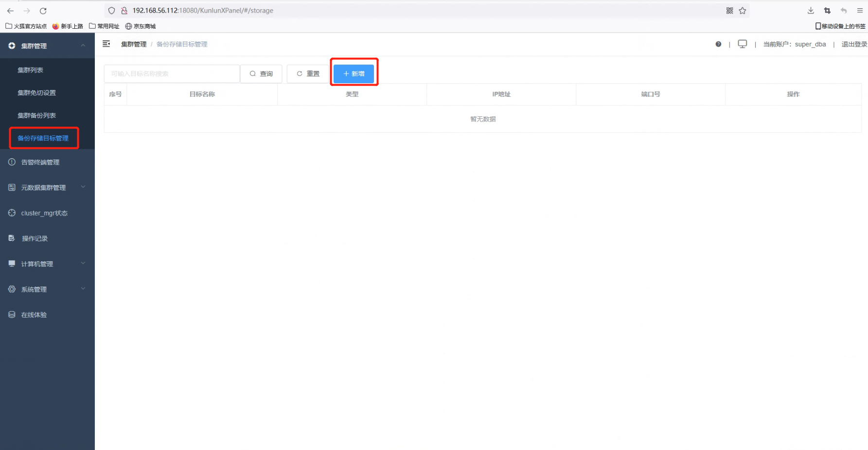Focus the target name search input
The image size is (868, 450).
(172, 74)
